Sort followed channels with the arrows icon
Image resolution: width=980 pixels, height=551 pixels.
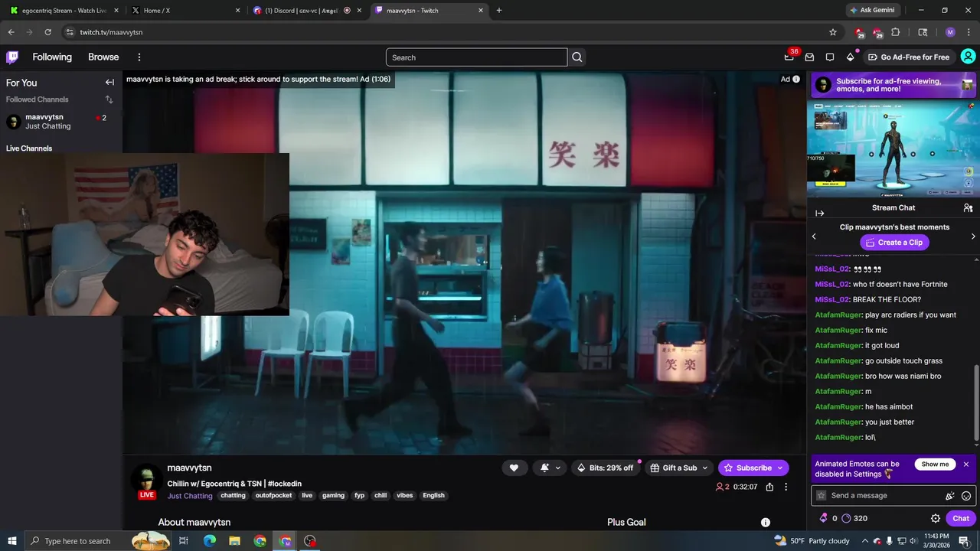109,99
